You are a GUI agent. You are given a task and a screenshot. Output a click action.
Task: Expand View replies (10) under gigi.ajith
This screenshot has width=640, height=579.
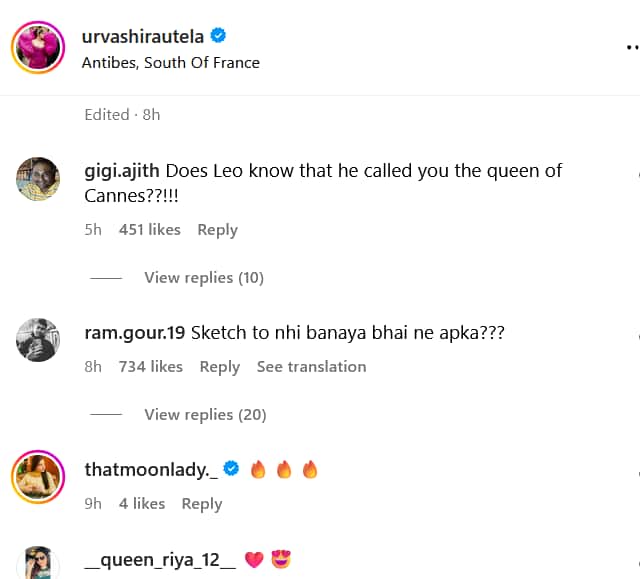203,277
